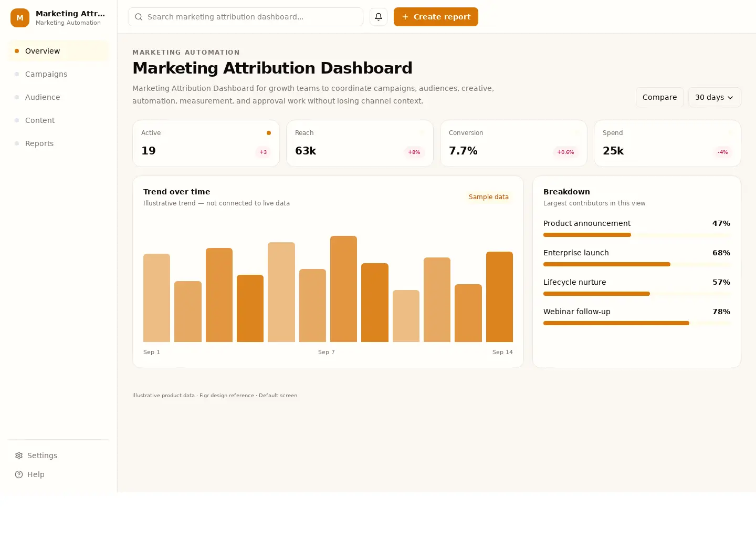
Task: Click the +0.6% Conversion badge
Action: pos(565,152)
